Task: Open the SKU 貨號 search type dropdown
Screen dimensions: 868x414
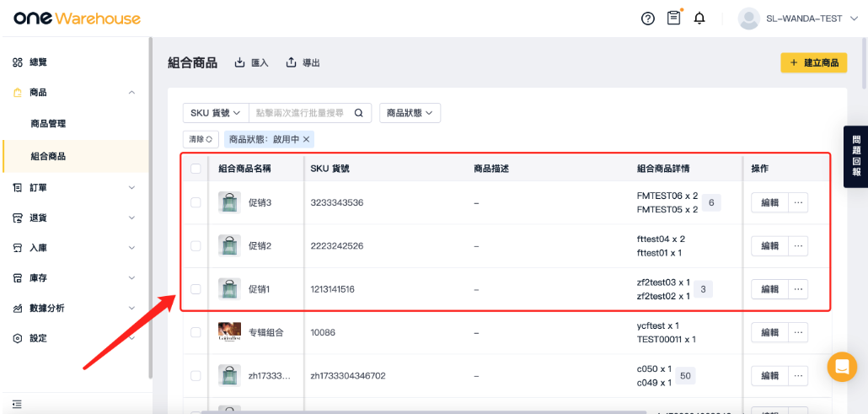Action: pyautogui.click(x=216, y=113)
